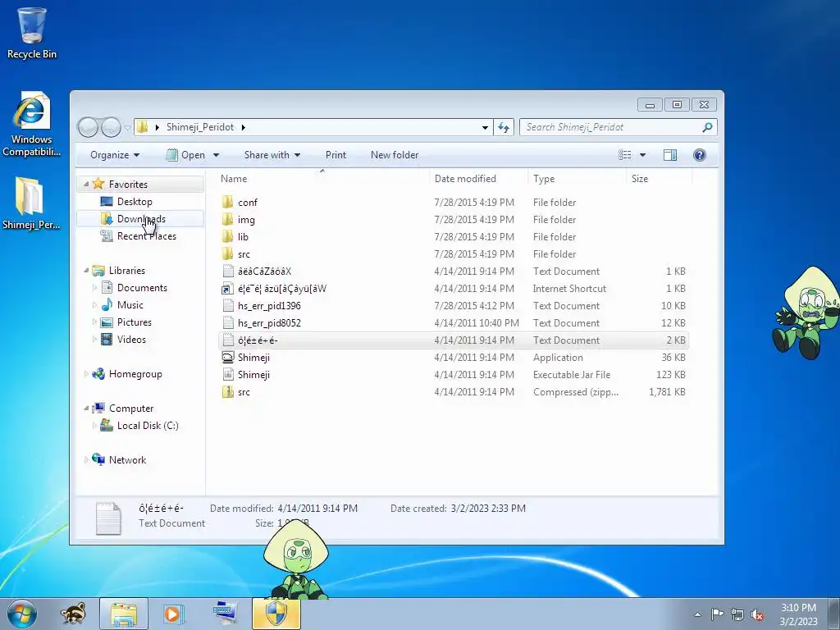Sort by the Type column header
Screen dimensions: 840x630
pyautogui.click(x=577, y=178)
